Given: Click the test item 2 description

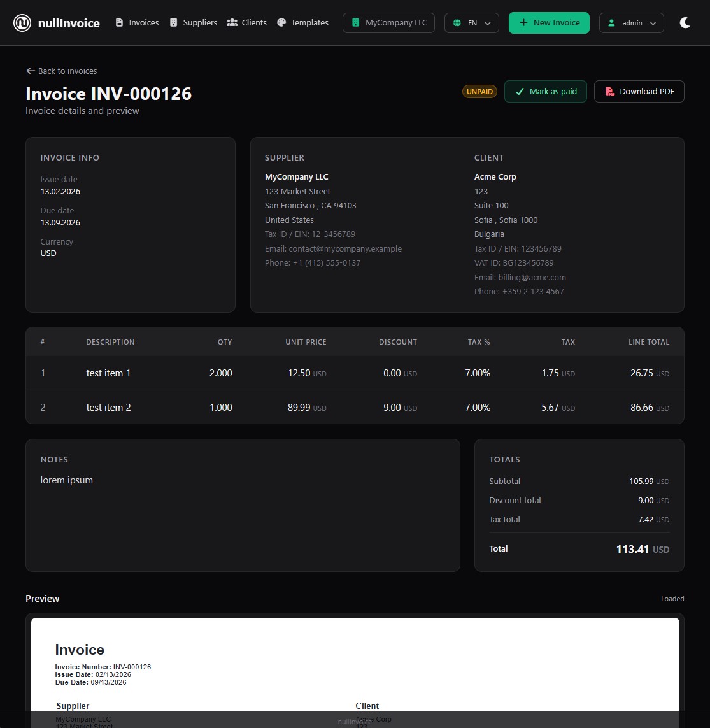Looking at the screenshot, I should tap(109, 407).
